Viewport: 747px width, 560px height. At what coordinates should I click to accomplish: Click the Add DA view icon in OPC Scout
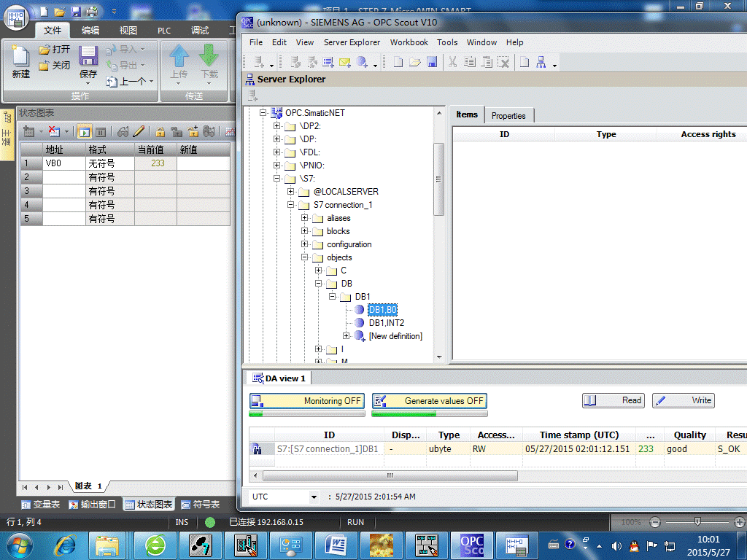pos(328,62)
